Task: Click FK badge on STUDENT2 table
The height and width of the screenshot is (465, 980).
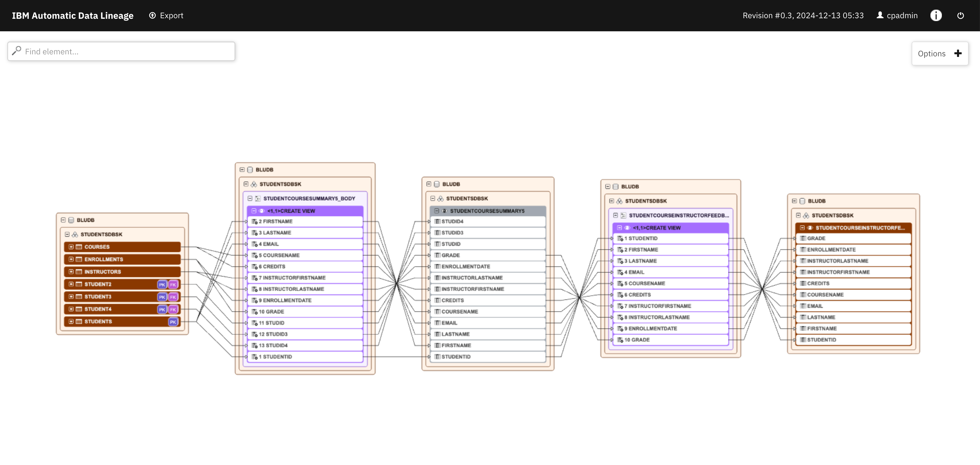Action: (173, 284)
